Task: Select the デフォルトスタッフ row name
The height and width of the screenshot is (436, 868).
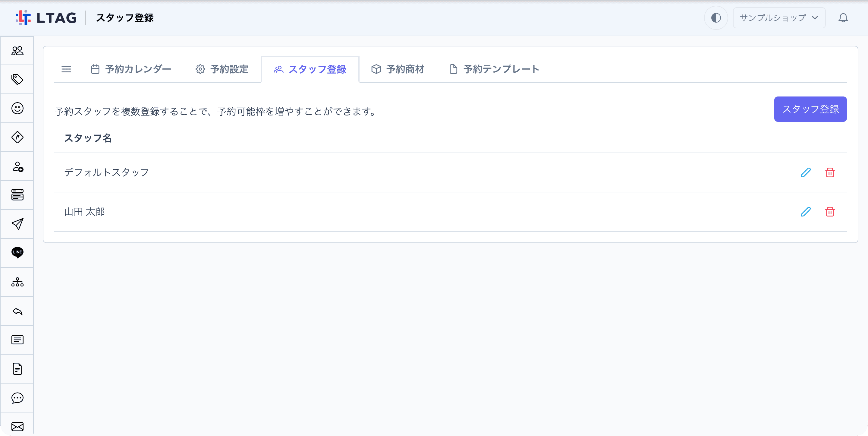Action: click(x=106, y=173)
